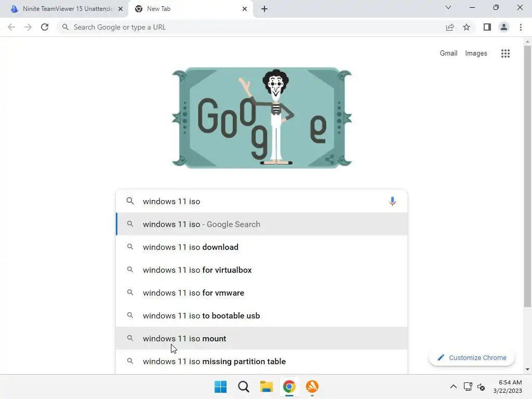This screenshot has width=532, height=399.
Task: Open the Google apps grid
Action: 505,54
